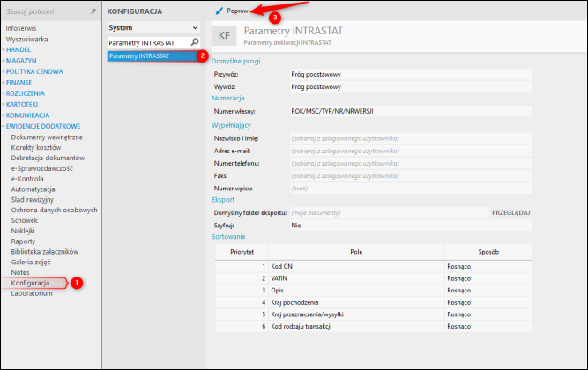Click the KF tile icon
This screenshot has height=370, width=588.
(x=224, y=35)
